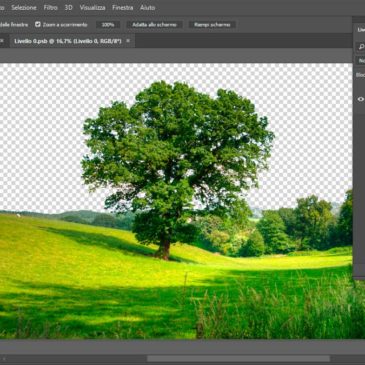The image size is (365, 365).
Task: Open the 3D menu
Action: click(x=68, y=7)
